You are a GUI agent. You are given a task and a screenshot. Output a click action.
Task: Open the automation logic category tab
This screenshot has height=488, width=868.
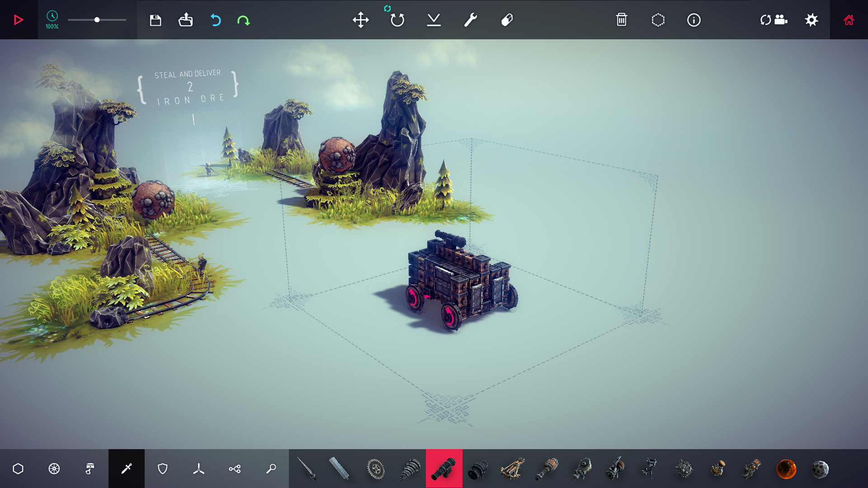pyautogui.click(x=235, y=469)
